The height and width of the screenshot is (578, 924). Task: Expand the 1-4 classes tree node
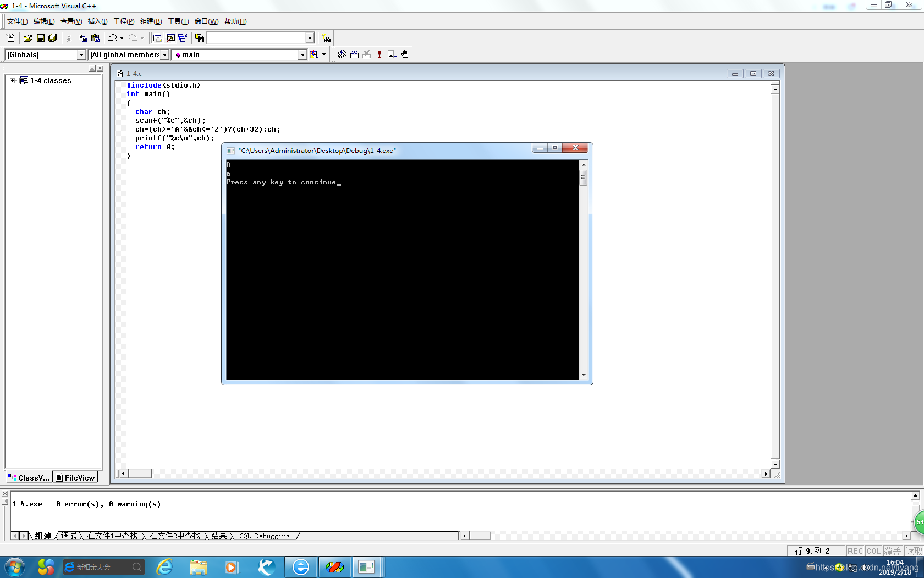[x=12, y=80]
